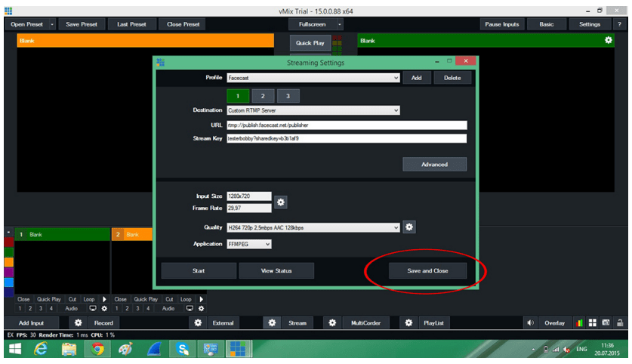Click View Status button
632x364 pixels.
click(x=276, y=270)
